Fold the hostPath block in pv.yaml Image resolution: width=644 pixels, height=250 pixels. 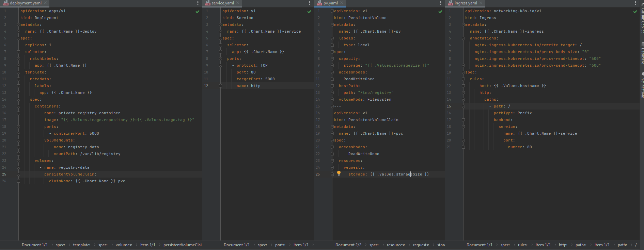[332, 86]
